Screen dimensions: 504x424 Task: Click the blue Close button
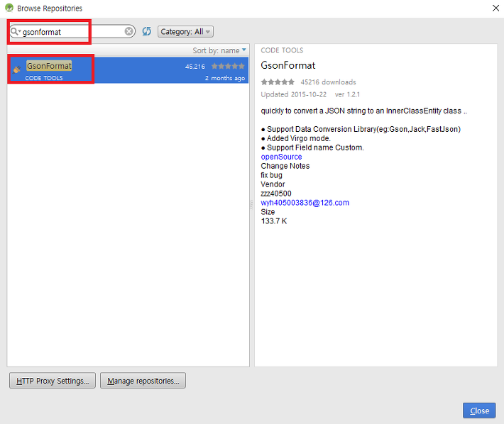pyautogui.click(x=479, y=411)
